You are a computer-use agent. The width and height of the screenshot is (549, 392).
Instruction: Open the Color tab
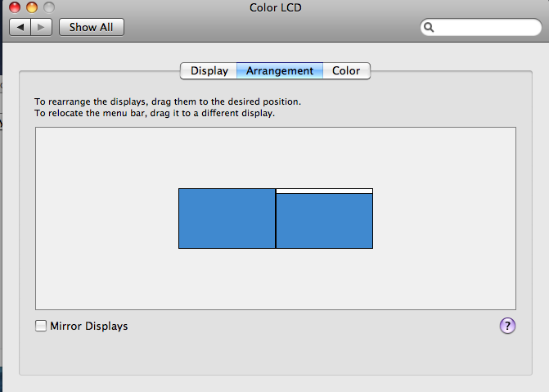point(346,70)
